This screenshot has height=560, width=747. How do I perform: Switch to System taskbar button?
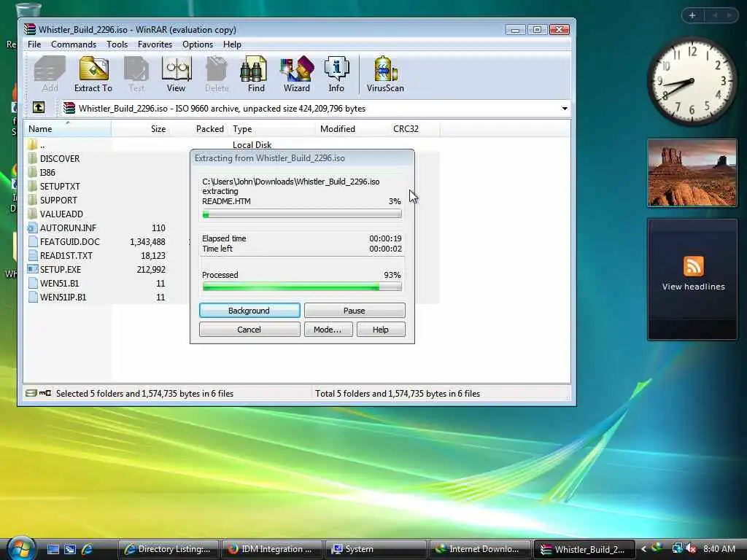pyautogui.click(x=376, y=549)
